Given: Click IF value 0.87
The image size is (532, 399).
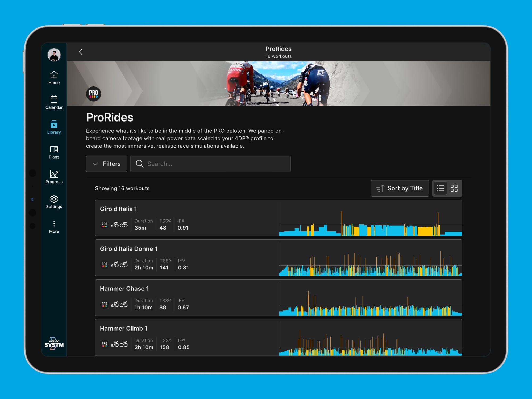Looking at the screenshot, I should [x=183, y=308].
